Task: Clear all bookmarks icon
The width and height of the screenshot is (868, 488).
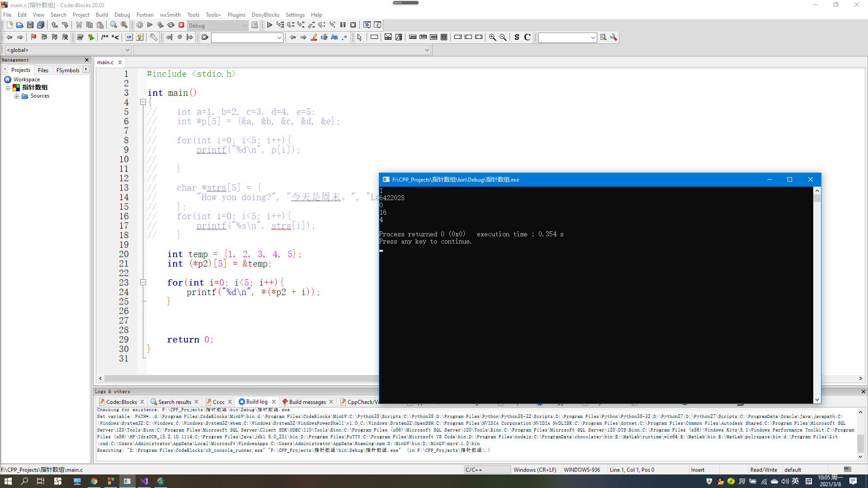Action: point(65,38)
